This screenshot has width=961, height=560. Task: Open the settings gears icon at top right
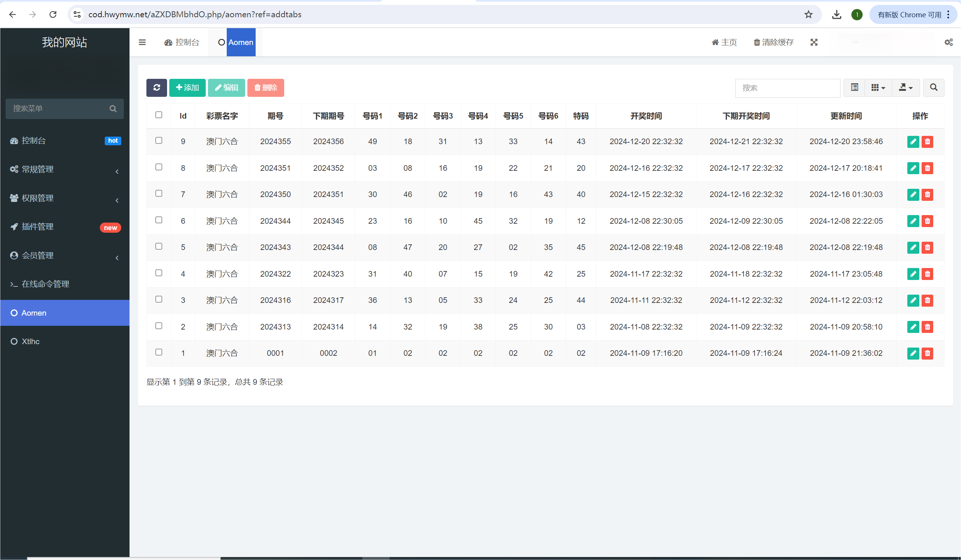(x=948, y=42)
